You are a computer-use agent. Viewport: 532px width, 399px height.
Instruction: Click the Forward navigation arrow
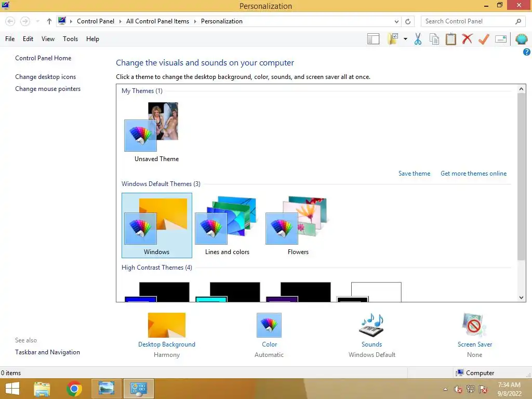tap(25, 21)
